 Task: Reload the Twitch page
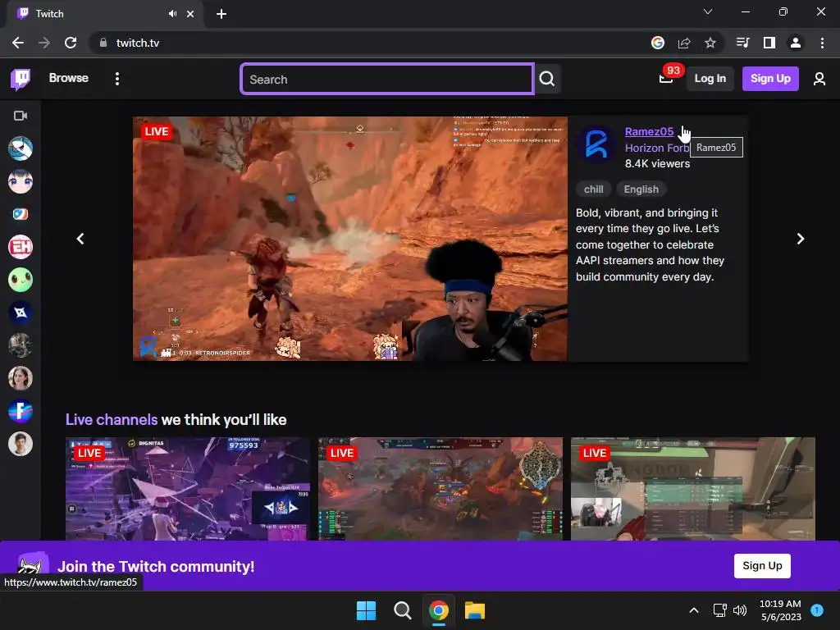click(x=71, y=43)
